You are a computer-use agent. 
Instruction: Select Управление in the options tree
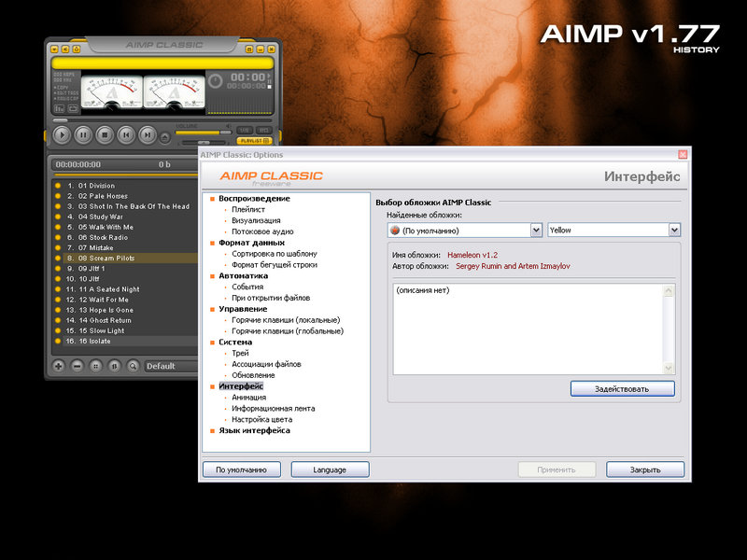(243, 309)
